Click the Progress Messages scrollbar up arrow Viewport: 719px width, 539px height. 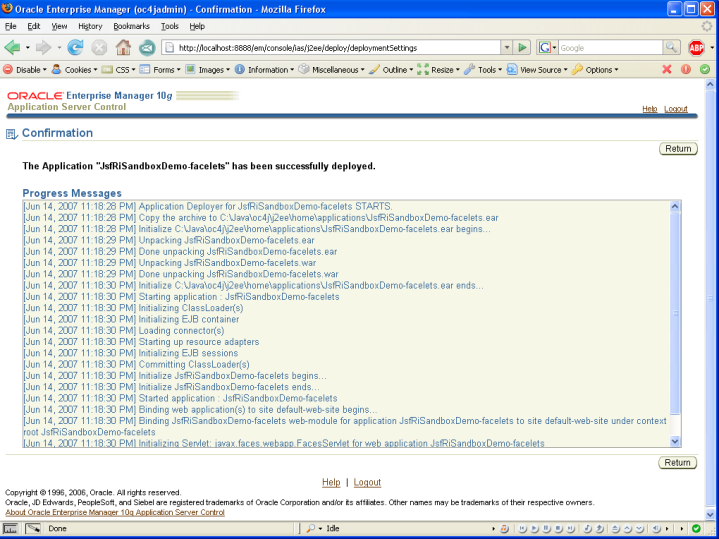pyautogui.click(x=675, y=206)
